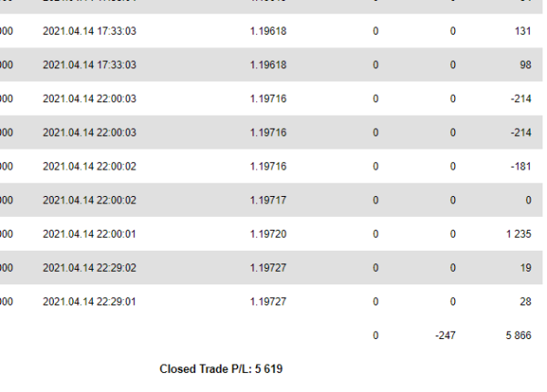Screen dimensions: 547x392
Task: Click the 2021.04.14 22:00:01 close time
Action: click(x=89, y=234)
